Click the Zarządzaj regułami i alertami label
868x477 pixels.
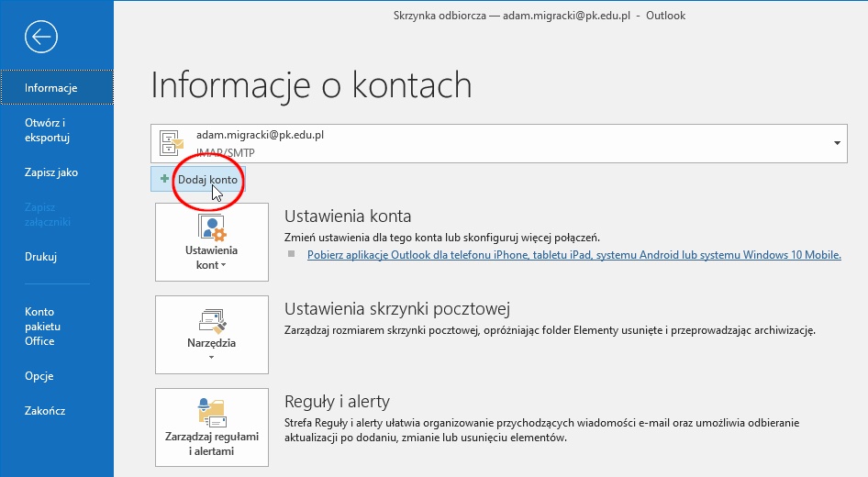212,444
